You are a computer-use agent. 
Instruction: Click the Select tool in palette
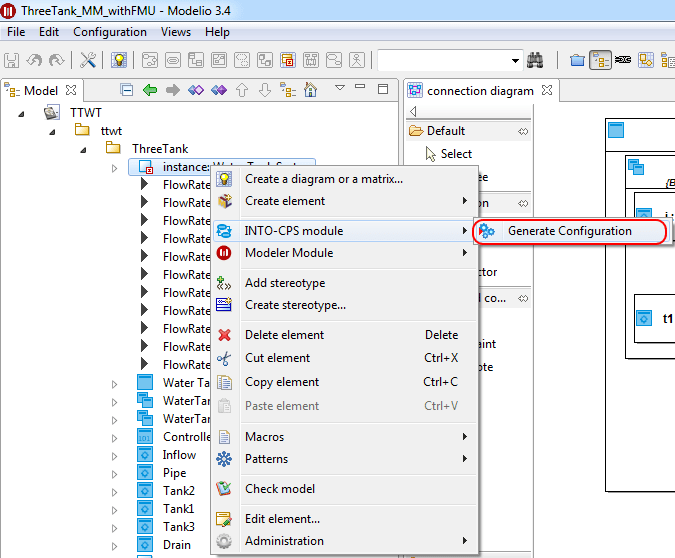(x=456, y=154)
